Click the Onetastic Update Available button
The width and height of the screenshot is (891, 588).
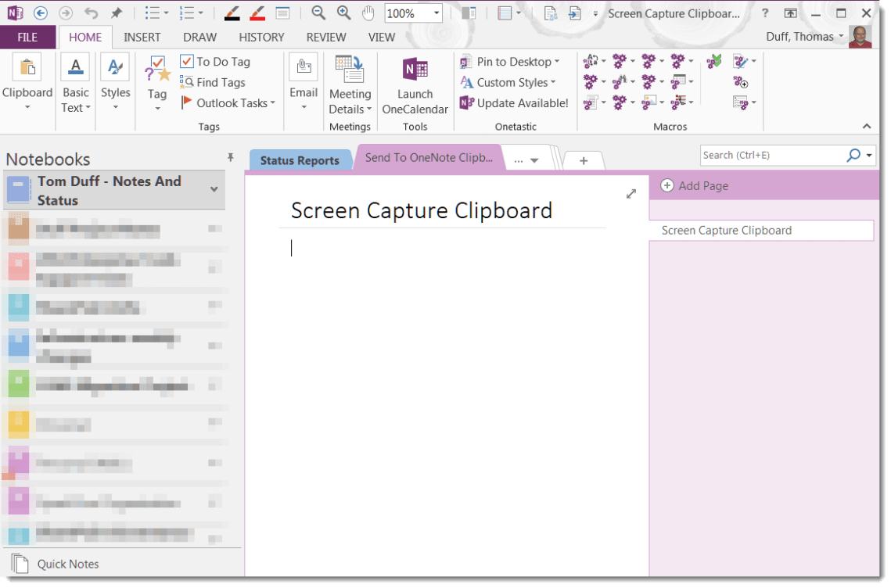coord(513,102)
